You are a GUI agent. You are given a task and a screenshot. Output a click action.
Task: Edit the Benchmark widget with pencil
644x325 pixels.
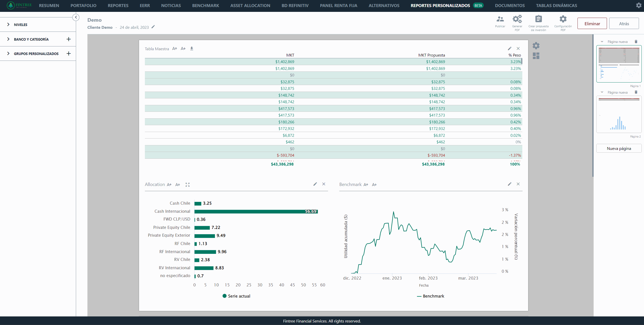coord(509,184)
